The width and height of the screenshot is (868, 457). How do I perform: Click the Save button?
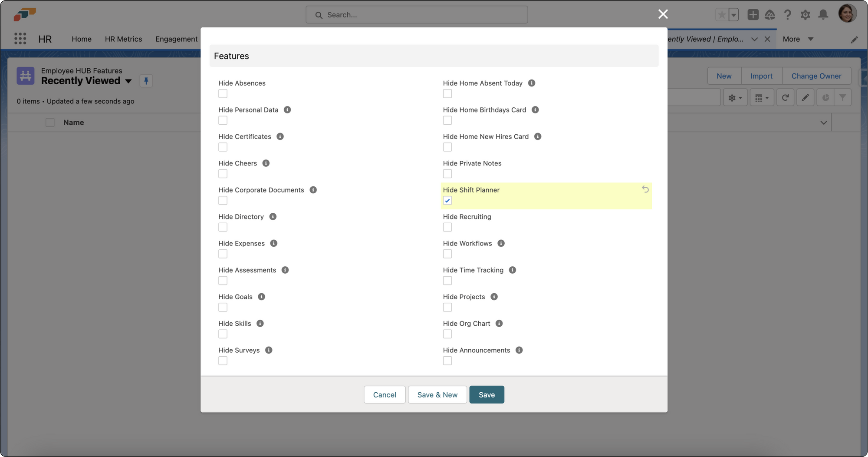[487, 394]
